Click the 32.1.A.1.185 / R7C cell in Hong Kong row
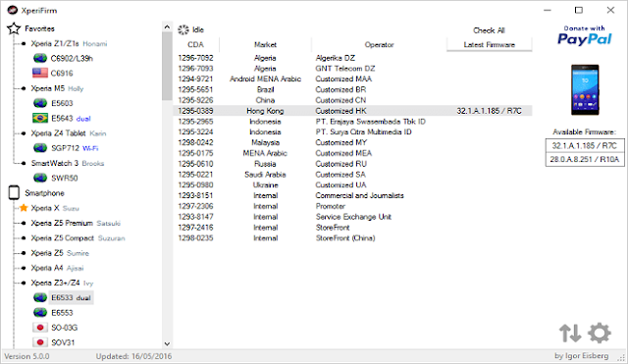The width and height of the screenshot is (628, 364). pos(489,111)
